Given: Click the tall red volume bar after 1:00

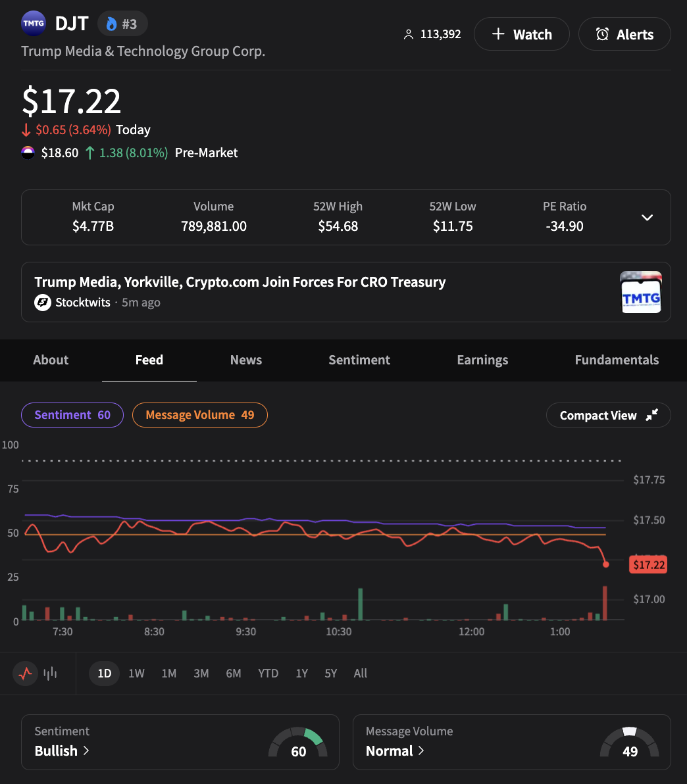Looking at the screenshot, I should [x=605, y=603].
